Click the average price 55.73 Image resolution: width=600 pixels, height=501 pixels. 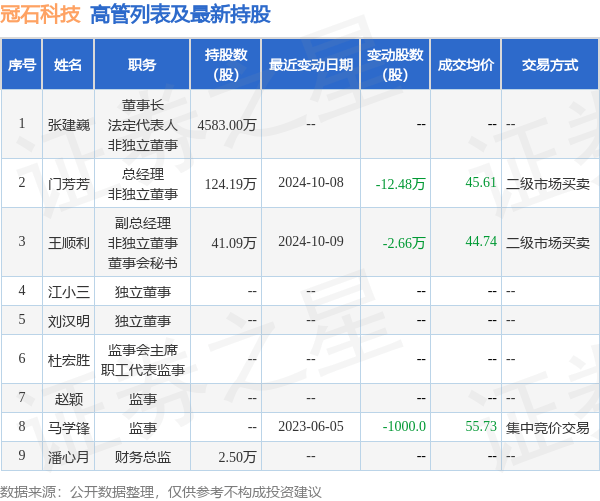(x=481, y=426)
